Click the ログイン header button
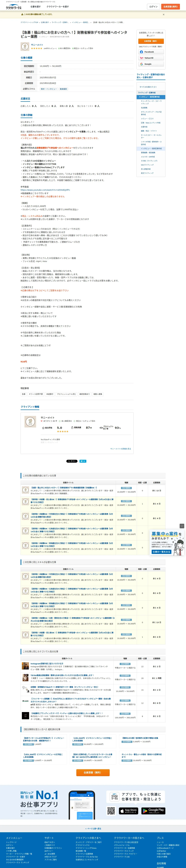The image size is (186, 868). point(154,7)
